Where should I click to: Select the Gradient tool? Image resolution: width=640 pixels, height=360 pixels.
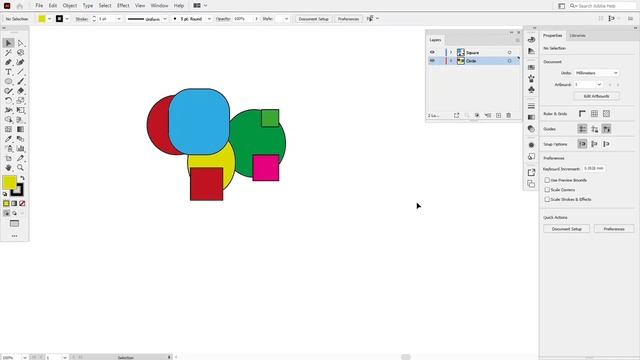(x=20, y=129)
